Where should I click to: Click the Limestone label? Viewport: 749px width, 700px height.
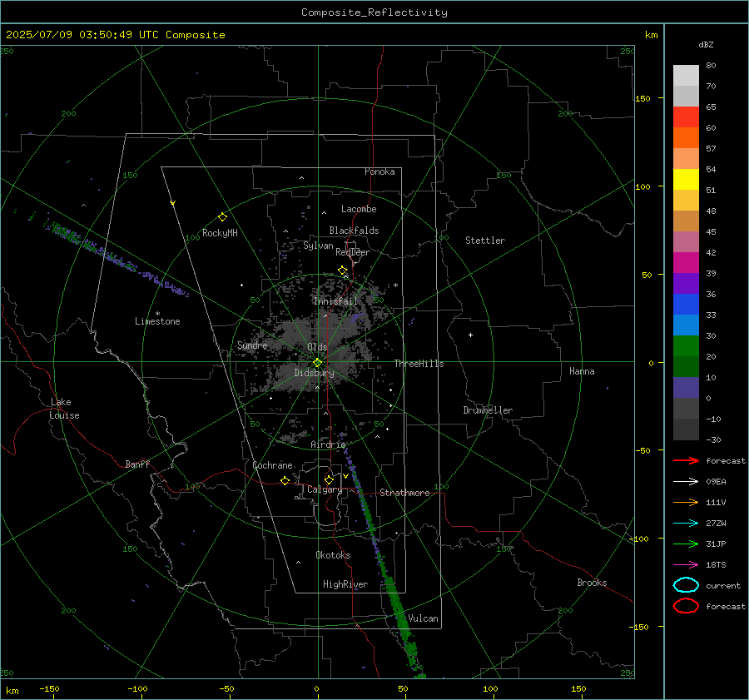coord(157,321)
